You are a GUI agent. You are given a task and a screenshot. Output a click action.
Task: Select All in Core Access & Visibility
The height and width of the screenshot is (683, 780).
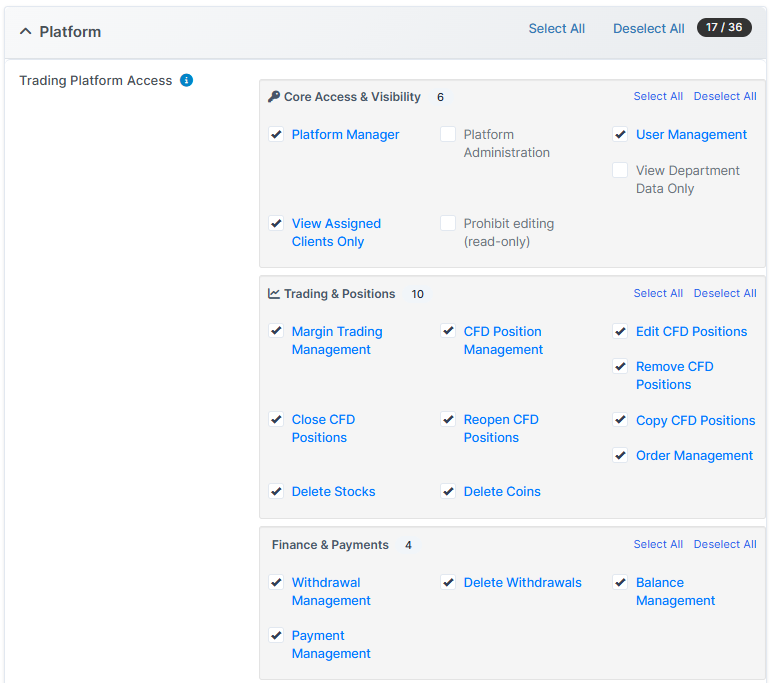(658, 96)
